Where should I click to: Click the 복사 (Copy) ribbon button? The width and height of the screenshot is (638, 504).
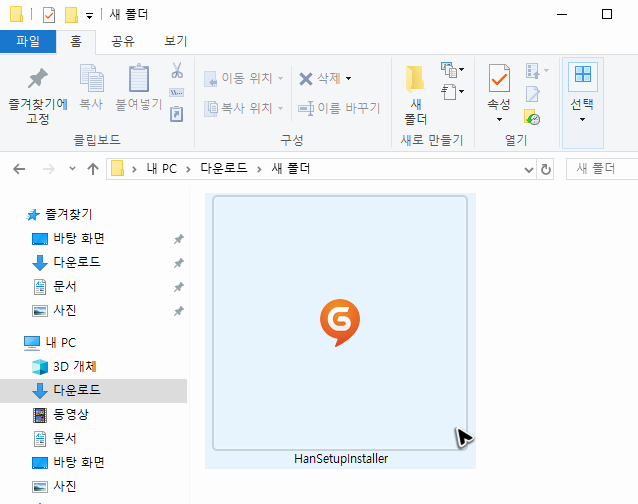click(x=91, y=87)
